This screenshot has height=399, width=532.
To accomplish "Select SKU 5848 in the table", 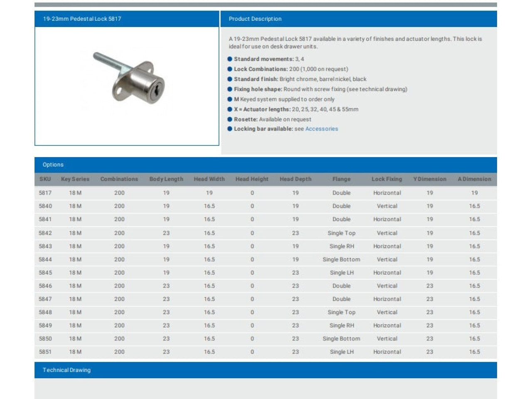I will pyautogui.click(x=45, y=312).
